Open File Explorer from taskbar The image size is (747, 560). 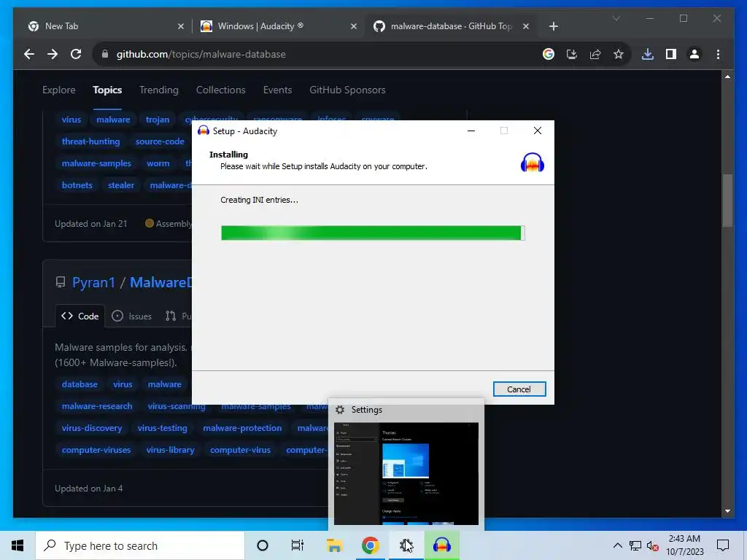click(334, 545)
